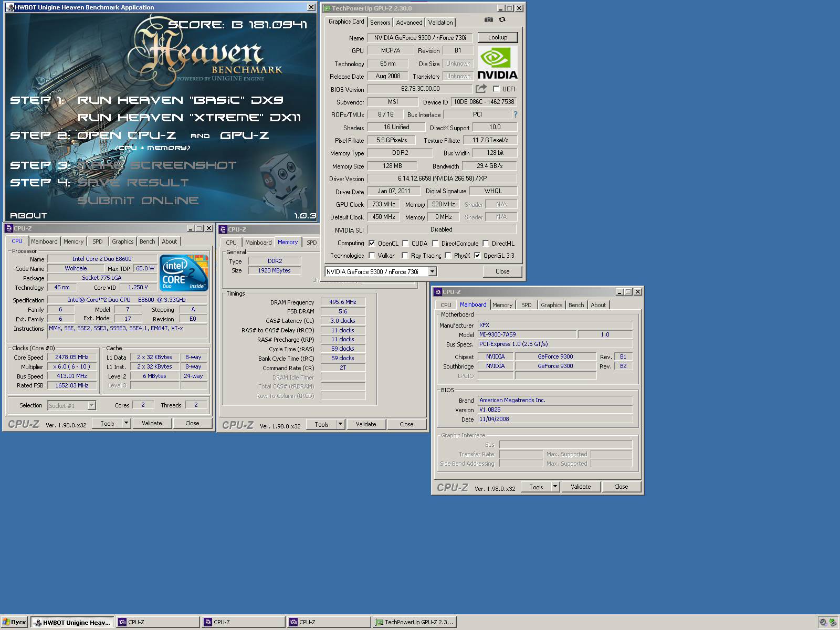Open the GPU selection dropdown in GPU-Z
The width and height of the screenshot is (840, 630).
tap(432, 271)
